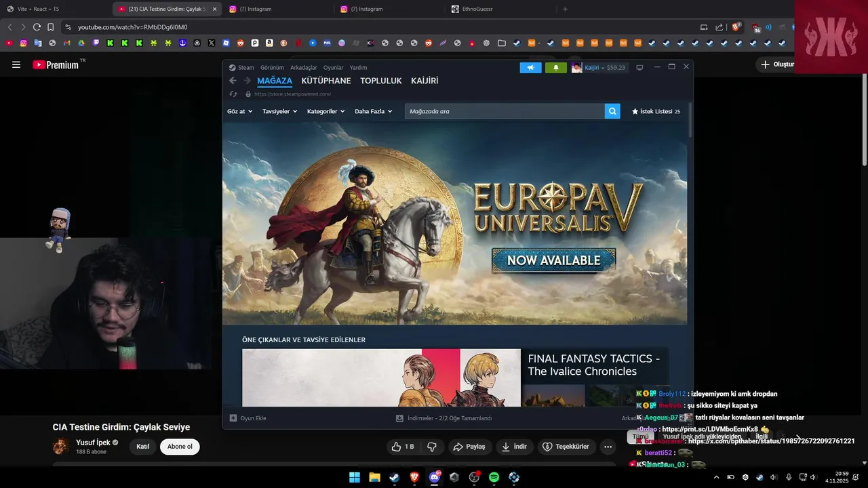This screenshot has width=868, height=488.
Task: Open the X bookmark in bookmarks bar
Action: pos(212,43)
